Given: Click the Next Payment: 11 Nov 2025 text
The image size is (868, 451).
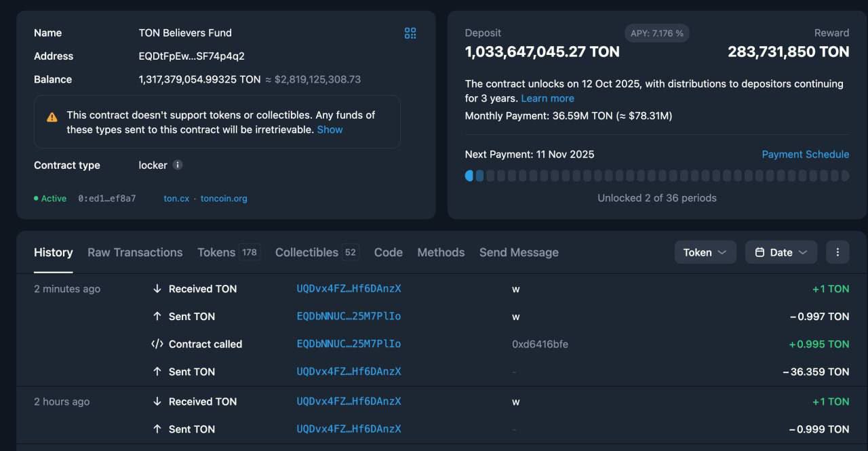Looking at the screenshot, I should point(530,155).
